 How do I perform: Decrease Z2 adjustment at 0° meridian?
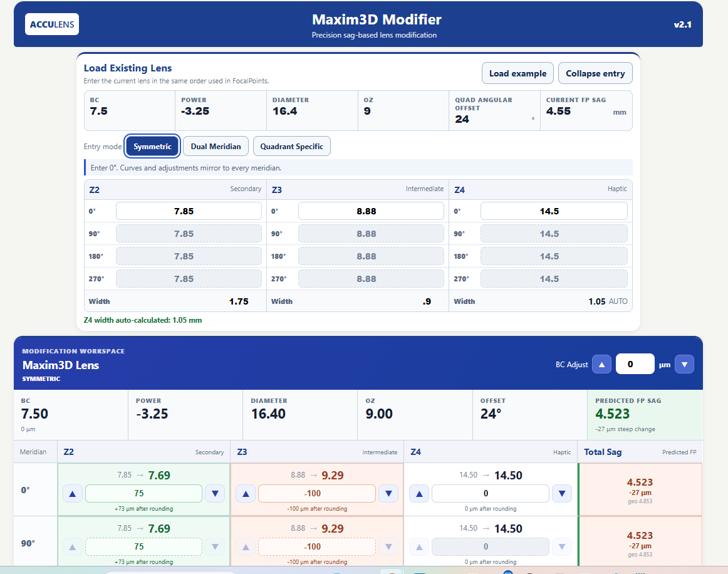215,493
